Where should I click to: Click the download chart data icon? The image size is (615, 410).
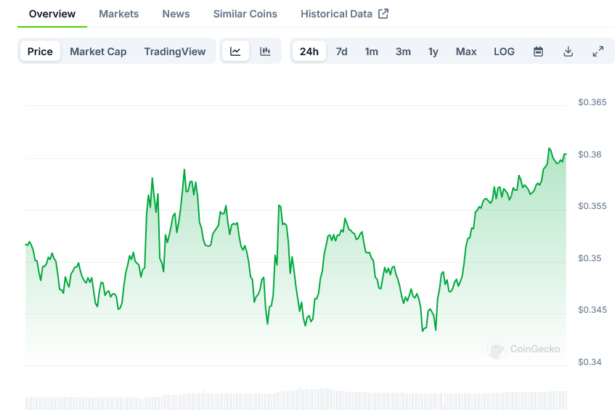(568, 51)
